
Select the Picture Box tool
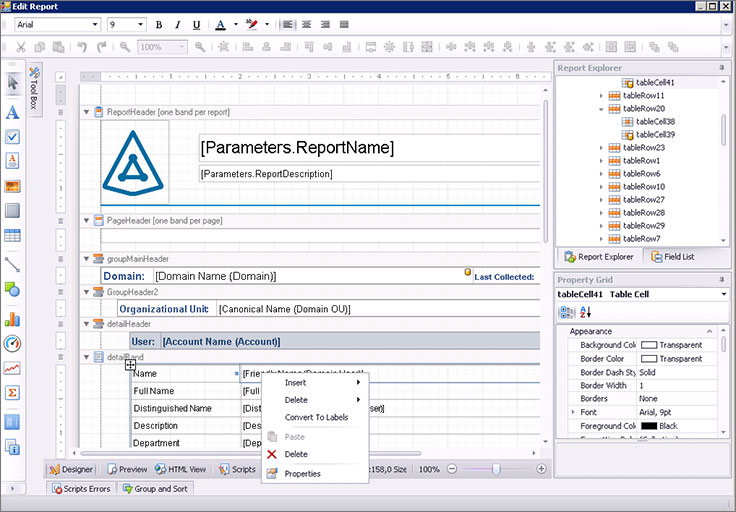click(x=13, y=186)
